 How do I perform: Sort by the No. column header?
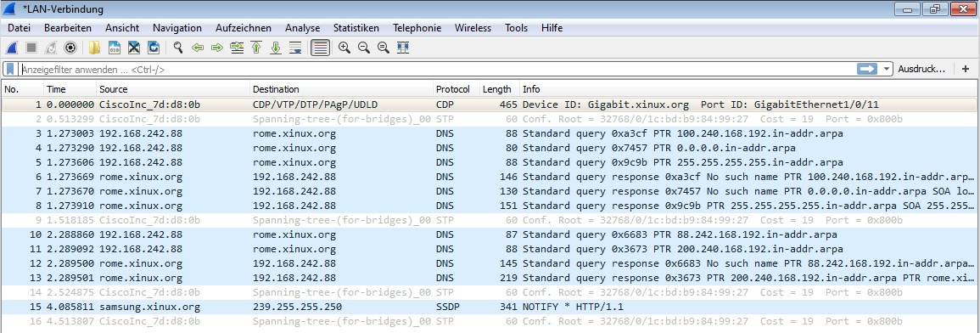pos(23,89)
